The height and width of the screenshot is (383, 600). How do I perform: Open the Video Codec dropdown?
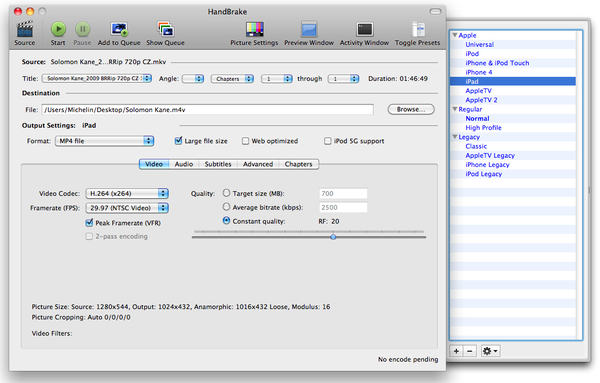(x=127, y=194)
